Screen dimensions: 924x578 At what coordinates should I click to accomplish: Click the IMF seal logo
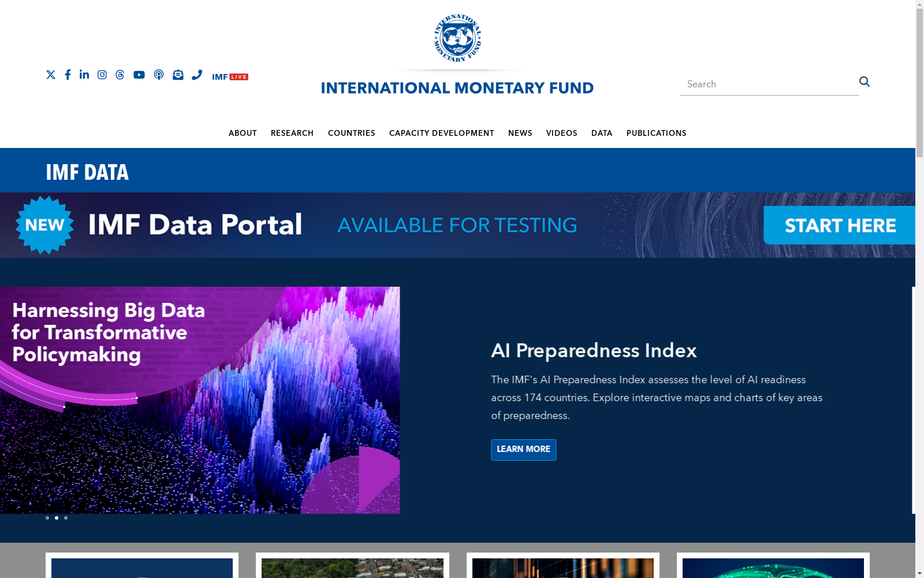(x=457, y=38)
